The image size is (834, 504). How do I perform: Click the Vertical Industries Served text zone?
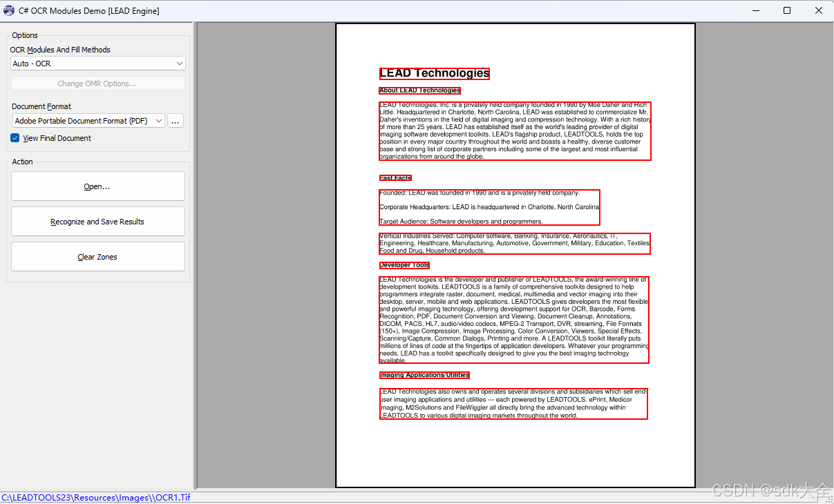515,244
